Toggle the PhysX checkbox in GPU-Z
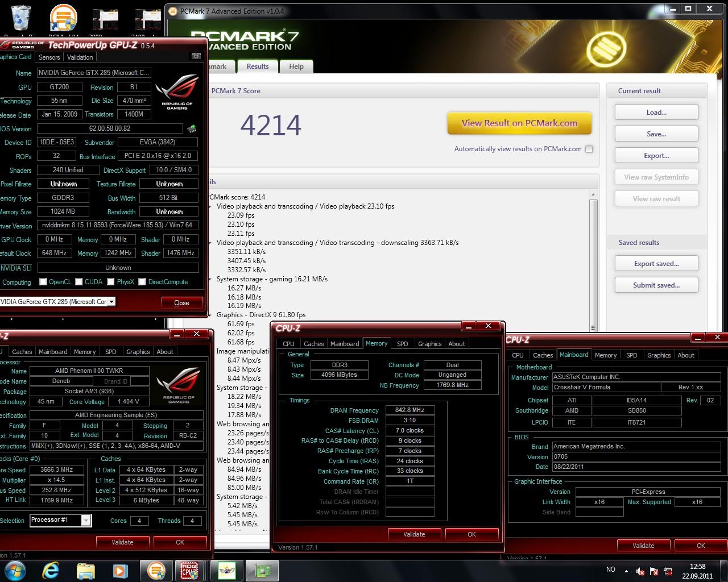 111,282
